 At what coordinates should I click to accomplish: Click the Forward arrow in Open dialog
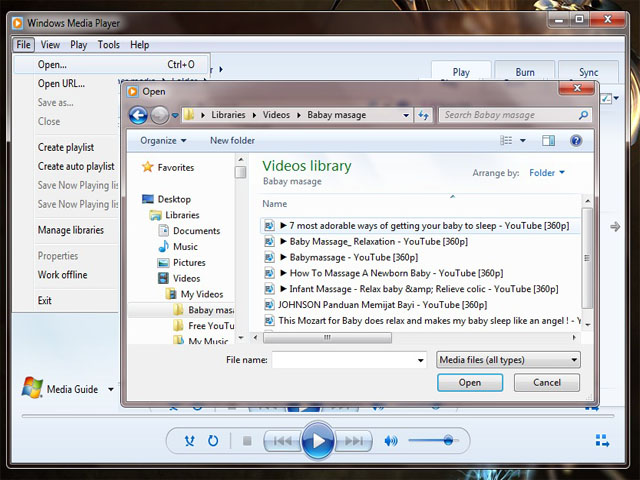[x=160, y=116]
